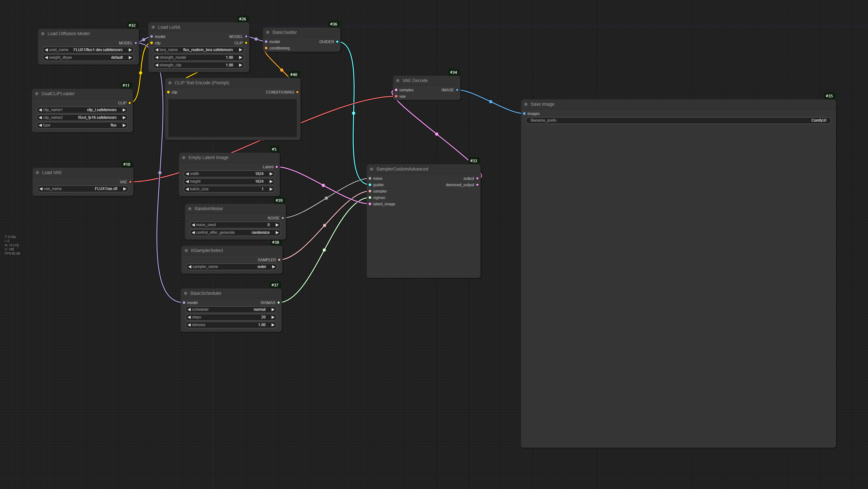Image resolution: width=868 pixels, height=489 pixels.
Task: Click the filename_prefix field in Save Image
Action: tap(678, 120)
